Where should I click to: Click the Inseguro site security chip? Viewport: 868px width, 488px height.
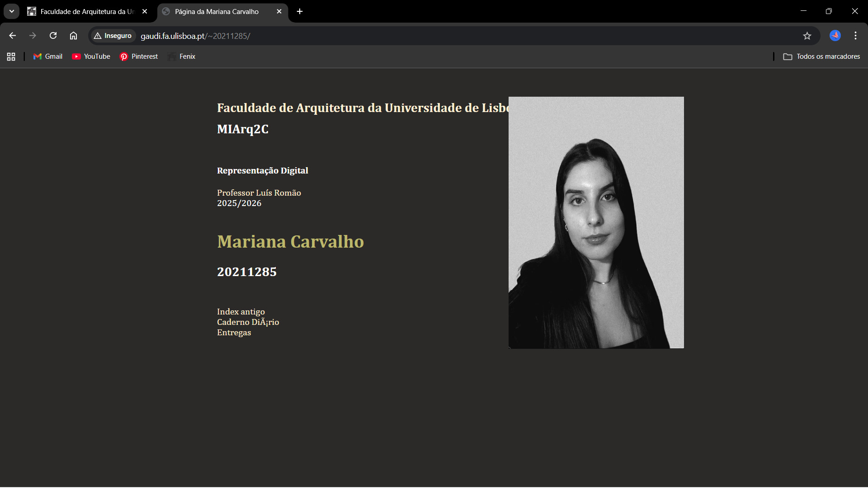[x=113, y=36]
